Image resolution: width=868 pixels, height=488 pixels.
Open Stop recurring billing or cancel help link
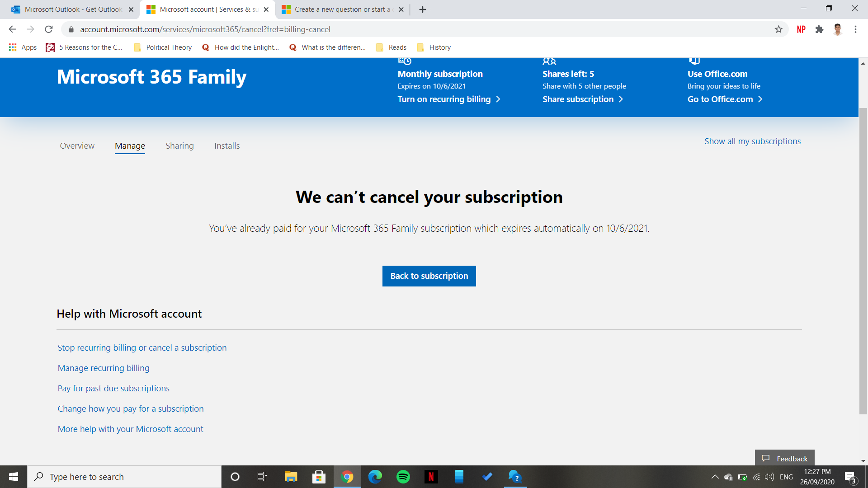pos(142,348)
